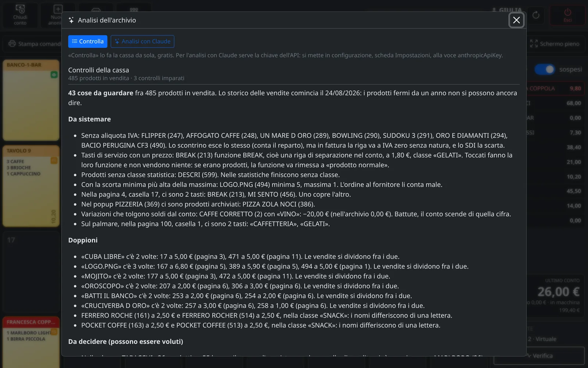Click the «CUBA LIBRE» duplicate line
Image resolution: width=588 pixels, height=368 pixels.
pos(240,256)
